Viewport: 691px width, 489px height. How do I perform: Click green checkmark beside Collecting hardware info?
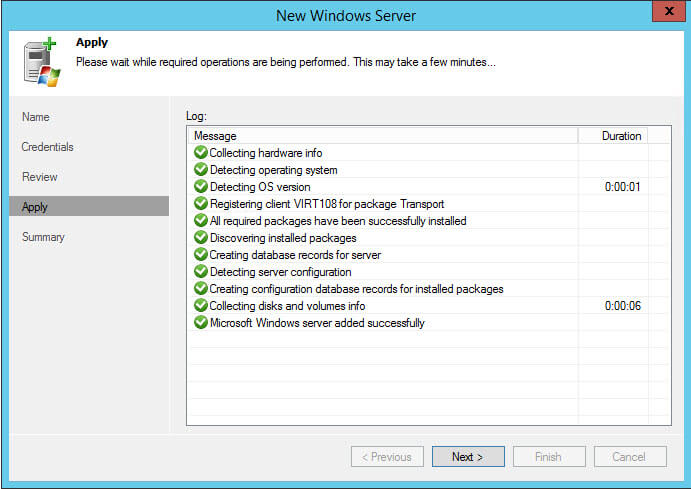click(200, 153)
